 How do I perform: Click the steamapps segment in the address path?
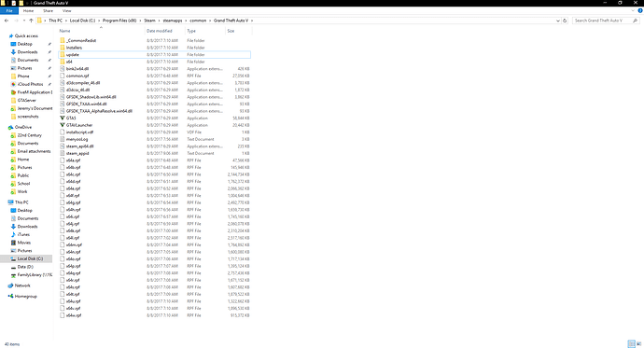(x=173, y=21)
